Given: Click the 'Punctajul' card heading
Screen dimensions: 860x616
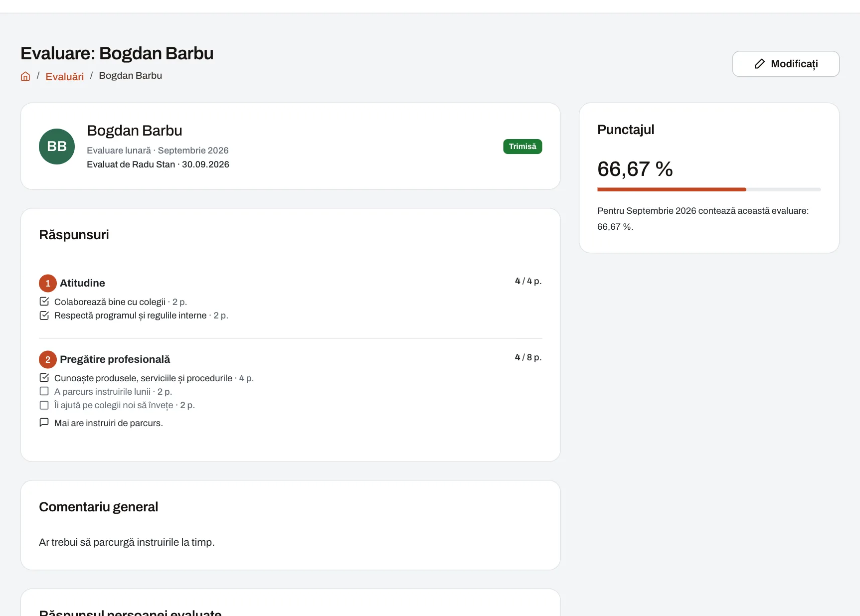Looking at the screenshot, I should pos(626,130).
